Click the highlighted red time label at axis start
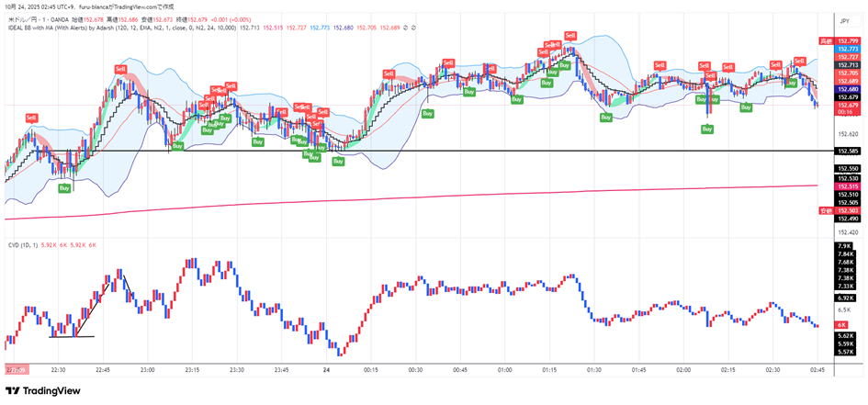The height and width of the screenshot is (405, 868). (x=16, y=369)
